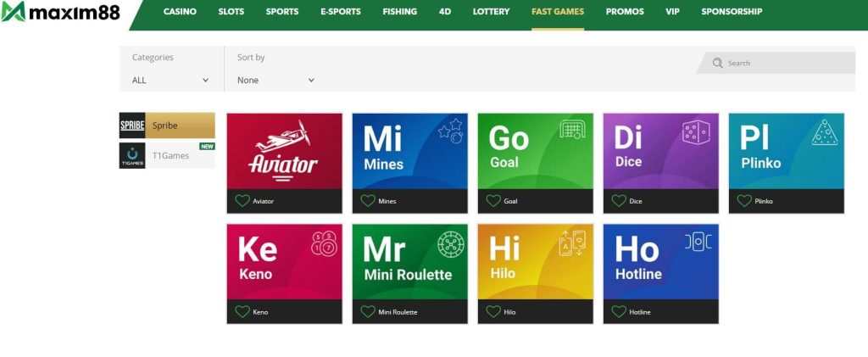Favorite the Goal game with heart

[493, 201]
